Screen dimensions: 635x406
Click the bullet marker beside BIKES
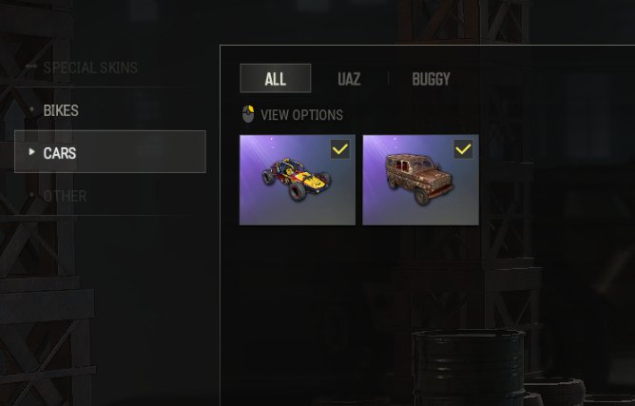pyautogui.click(x=32, y=109)
